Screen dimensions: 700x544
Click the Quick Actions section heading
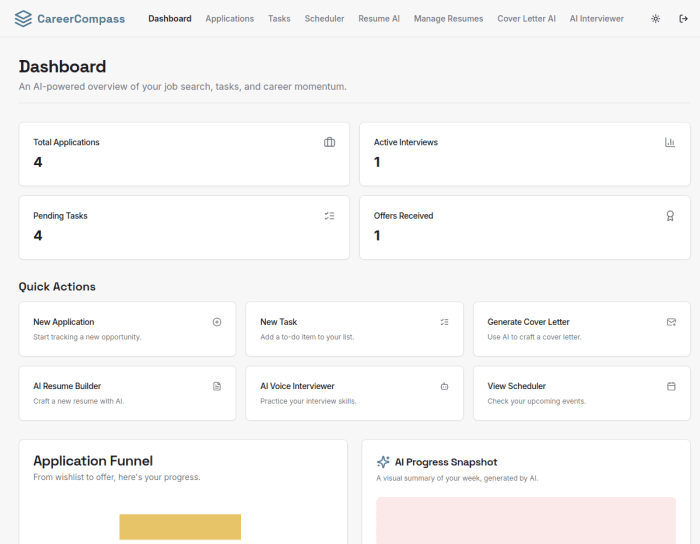[57, 287]
